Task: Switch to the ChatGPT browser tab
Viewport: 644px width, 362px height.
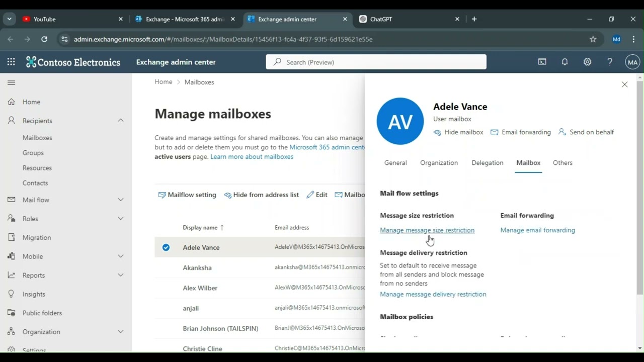Action: 411,19
